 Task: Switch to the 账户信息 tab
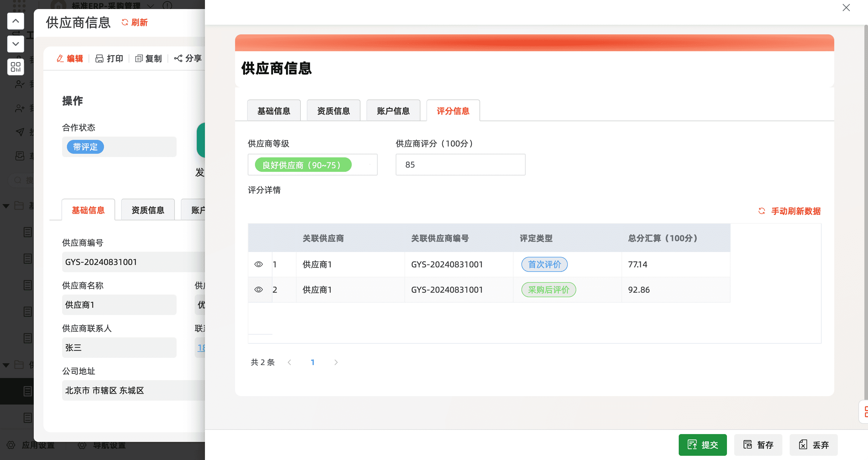pos(393,111)
